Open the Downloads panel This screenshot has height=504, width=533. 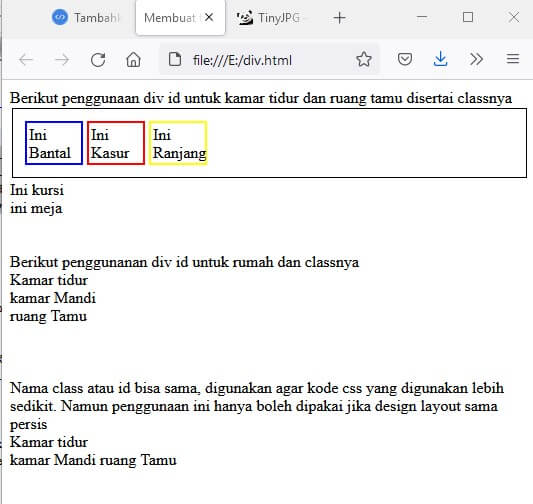tap(441, 59)
